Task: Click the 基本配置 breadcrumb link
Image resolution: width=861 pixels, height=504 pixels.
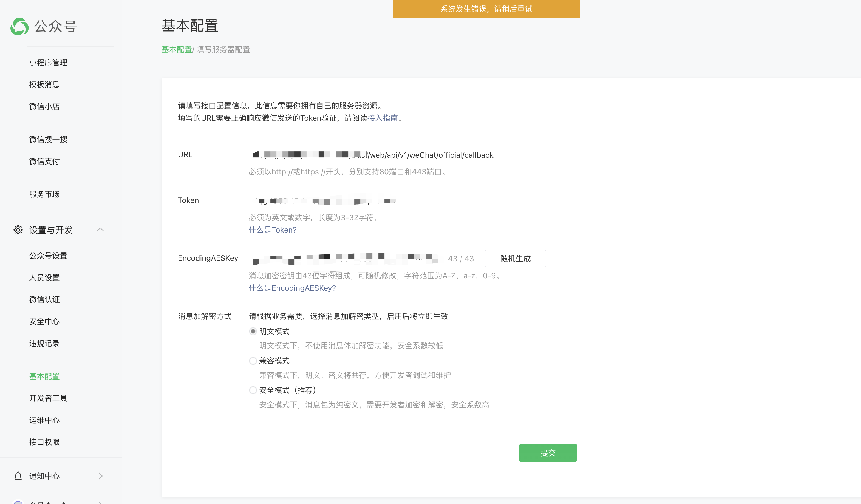Action: [x=177, y=50]
